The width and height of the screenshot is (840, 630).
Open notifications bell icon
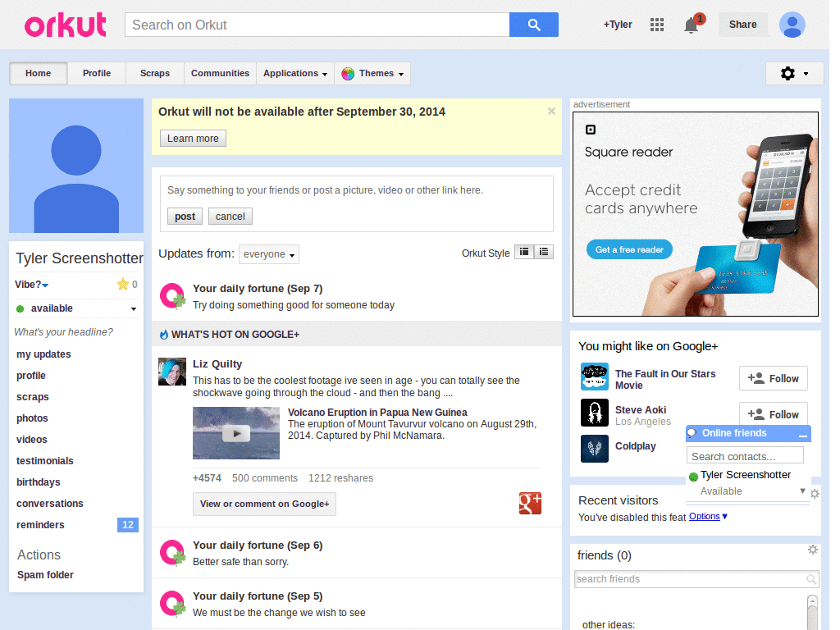(692, 25)
